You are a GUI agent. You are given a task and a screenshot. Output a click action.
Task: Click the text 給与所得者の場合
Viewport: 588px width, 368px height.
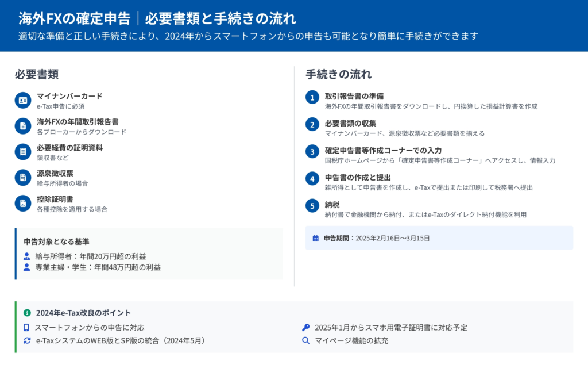pyautogui.click(x=62, y=183)
